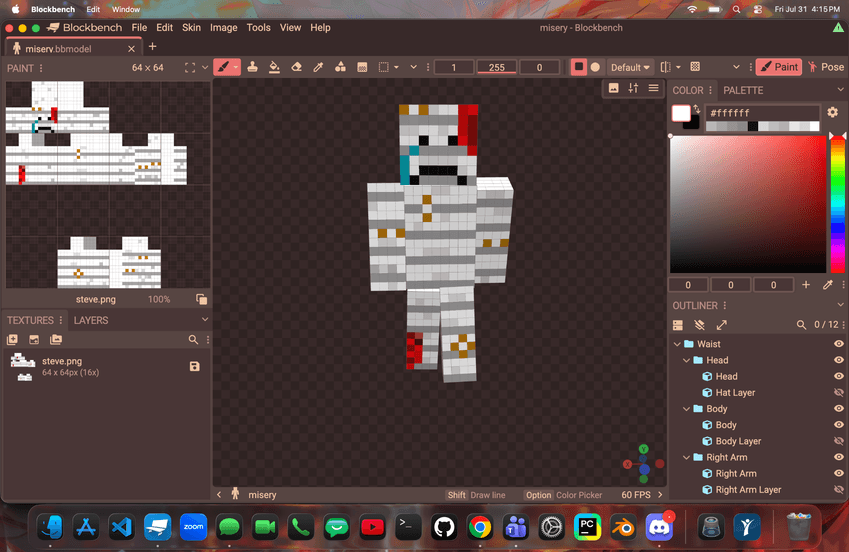Select the steve.png texture row

107,367
